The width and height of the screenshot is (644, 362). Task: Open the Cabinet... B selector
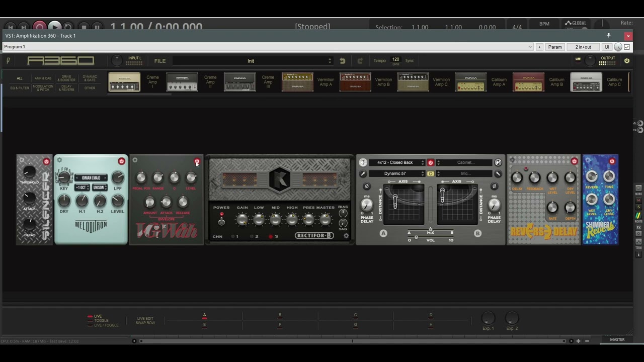[x=463, y=162]
